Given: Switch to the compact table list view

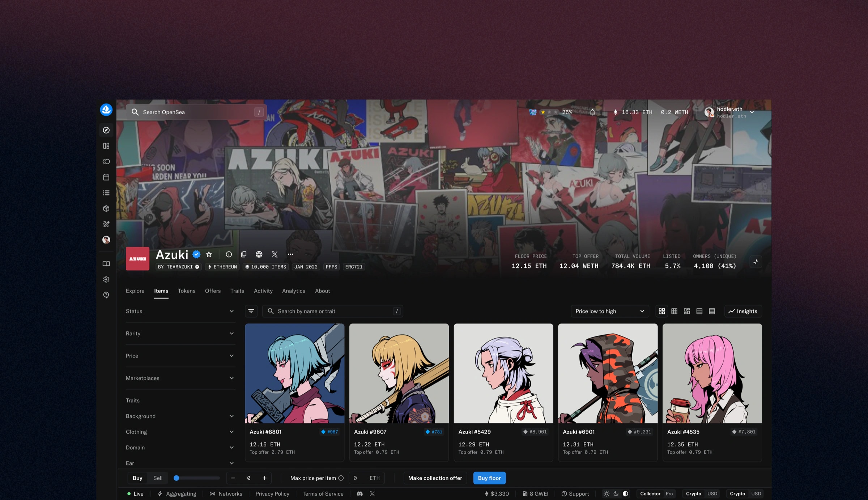Looking at the screenshot, I should tap(712, 311).
